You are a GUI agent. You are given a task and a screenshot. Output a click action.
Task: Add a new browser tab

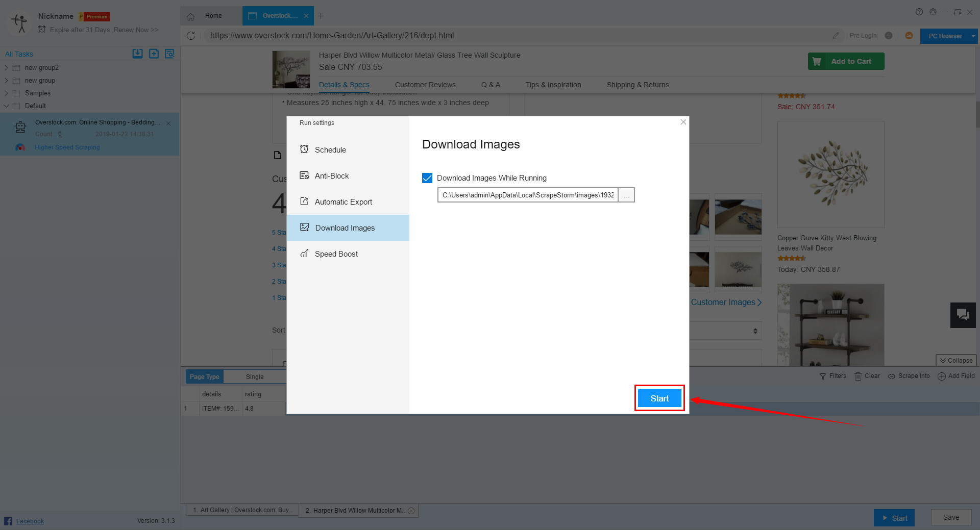[x=321, y=16]
